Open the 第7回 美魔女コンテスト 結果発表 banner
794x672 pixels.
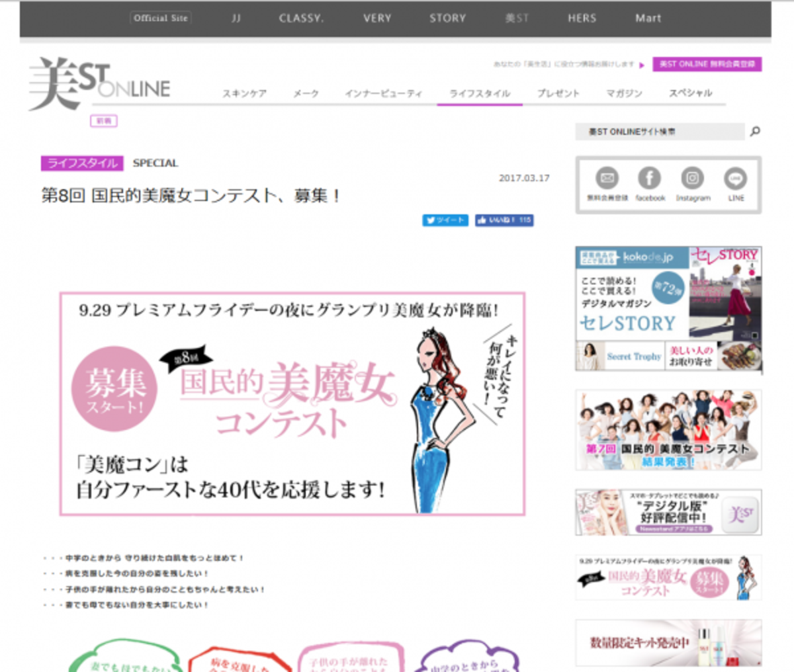click(668, 429)
